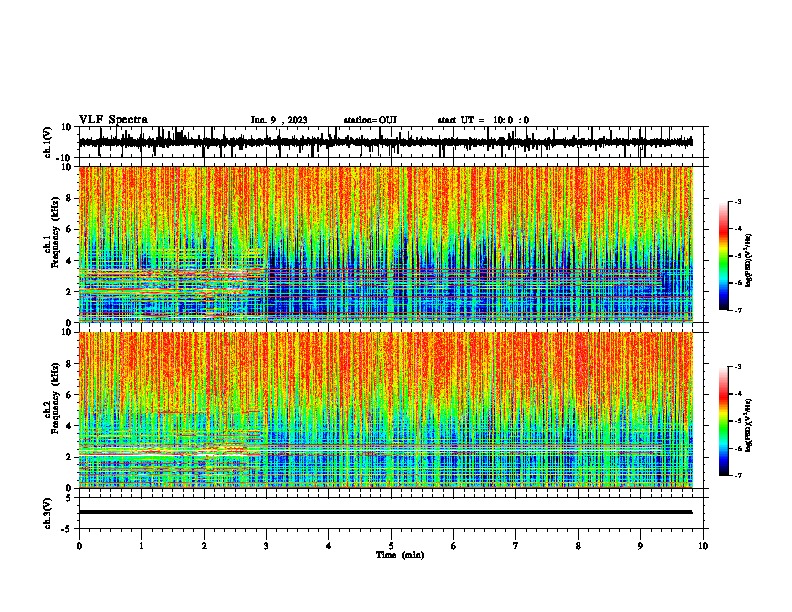Viewport: 792px width, 612px height.
Task: Click the ch.1 frequency axis "4" tick label
Action: [69, 261]
